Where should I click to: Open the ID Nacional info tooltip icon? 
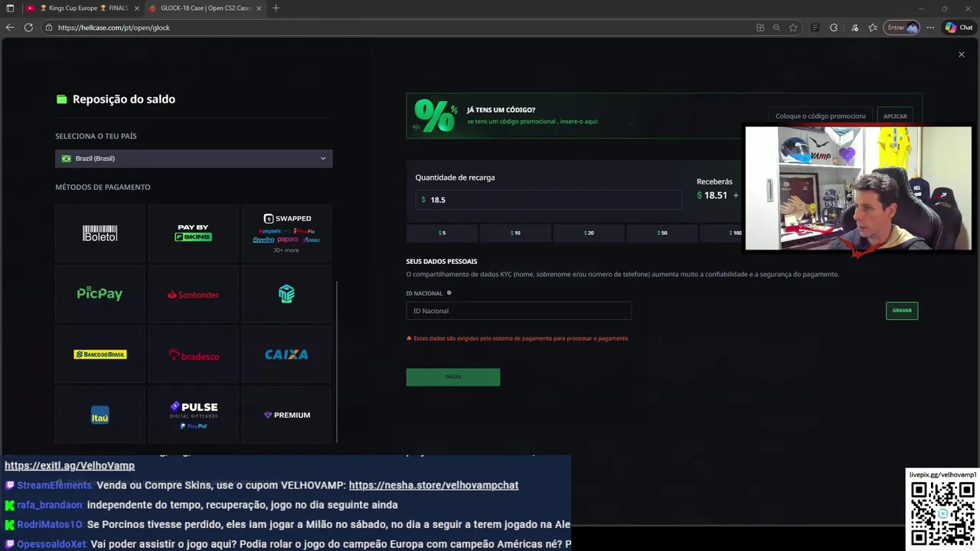449,293
